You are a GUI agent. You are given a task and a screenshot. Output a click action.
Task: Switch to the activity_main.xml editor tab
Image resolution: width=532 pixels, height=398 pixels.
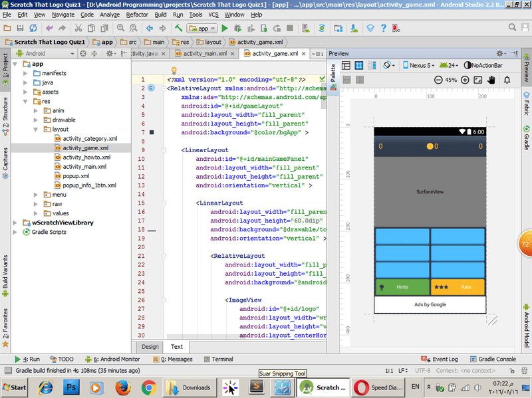click(x=203, y=54)
